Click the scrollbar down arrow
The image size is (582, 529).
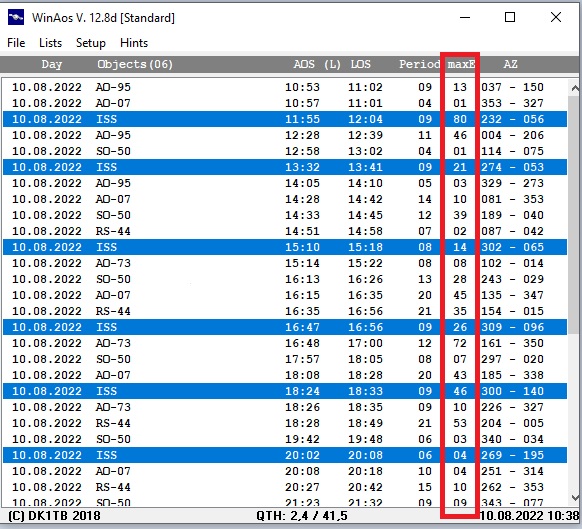click(575, 497)
